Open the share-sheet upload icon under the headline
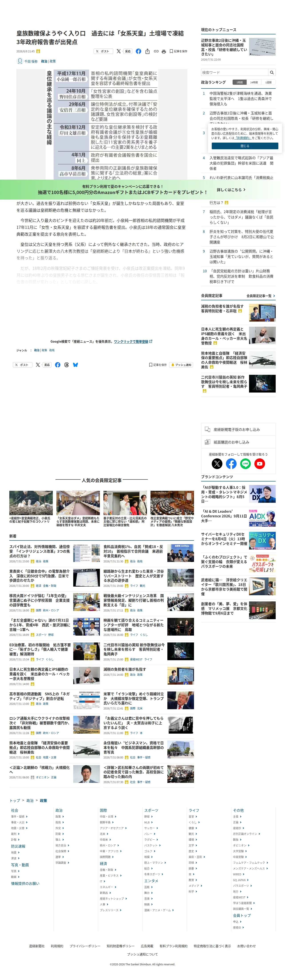The image size is (285, 980). (x=147, y=51)
